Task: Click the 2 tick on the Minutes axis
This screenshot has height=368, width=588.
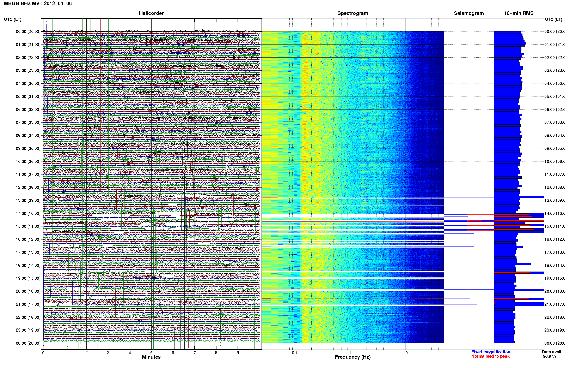Action: [x=87, y=353]
